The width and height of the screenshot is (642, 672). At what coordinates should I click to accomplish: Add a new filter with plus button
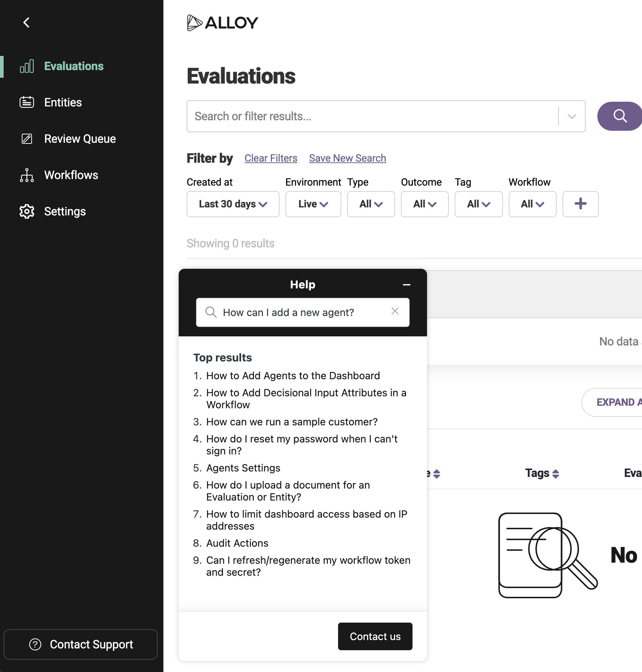click(x=580, y=204)
